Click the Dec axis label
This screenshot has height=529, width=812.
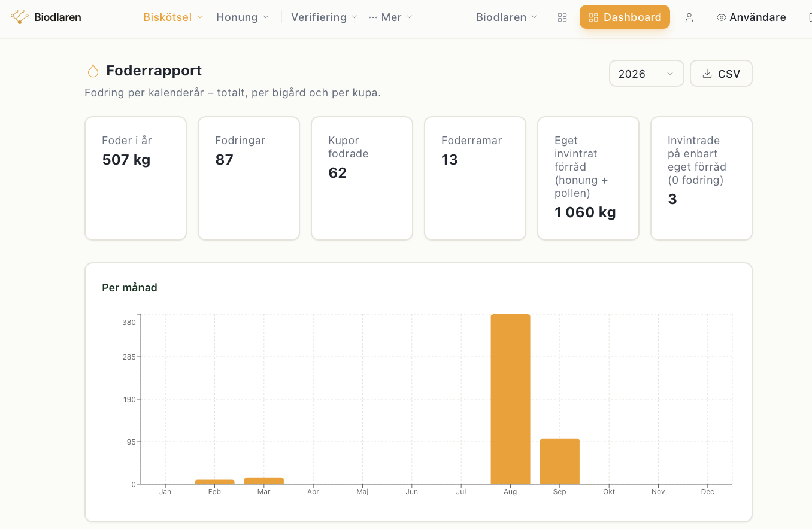(x=708, y=492)
